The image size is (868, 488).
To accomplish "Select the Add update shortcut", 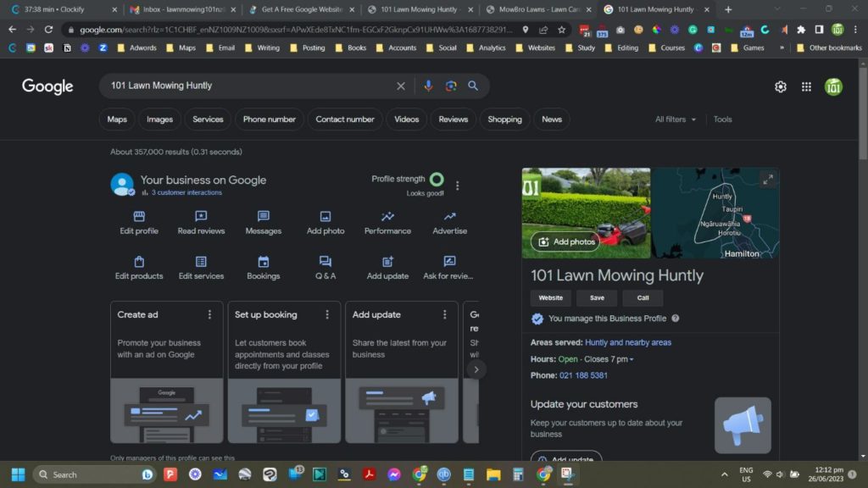I will 387,268.
